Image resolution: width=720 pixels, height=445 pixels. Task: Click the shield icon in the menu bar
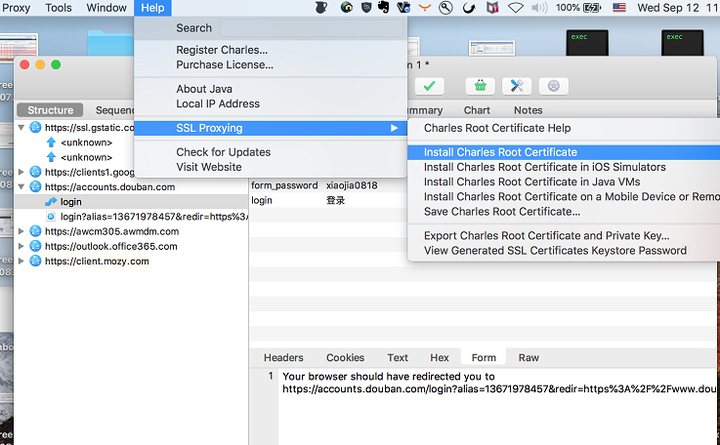pos(366,7)
